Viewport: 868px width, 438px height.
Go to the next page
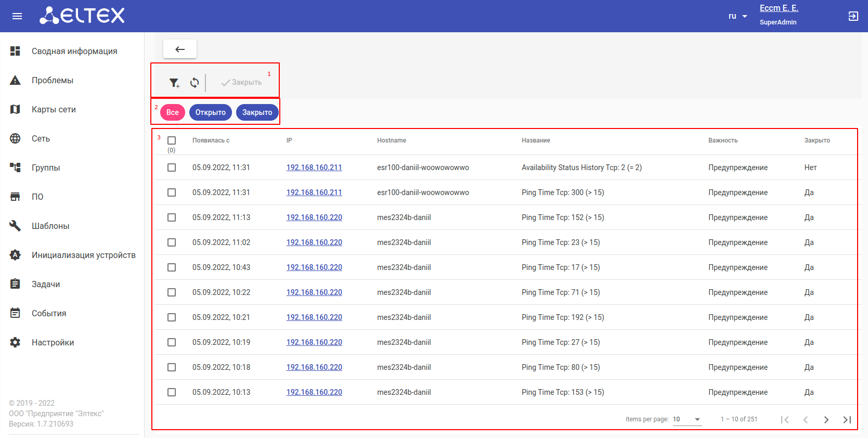point(826,420)
